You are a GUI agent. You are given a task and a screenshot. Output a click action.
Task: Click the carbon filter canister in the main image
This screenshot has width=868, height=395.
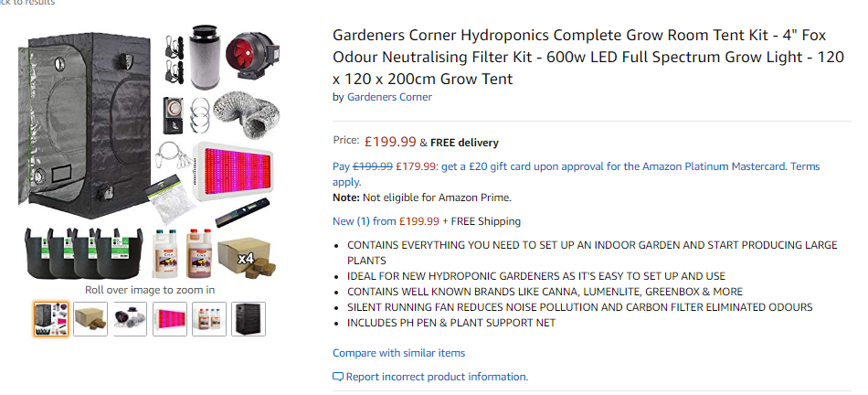[x=205, y=57]
